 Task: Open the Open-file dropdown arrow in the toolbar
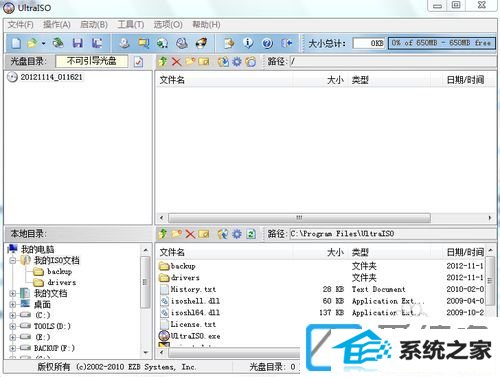(43, 44)
